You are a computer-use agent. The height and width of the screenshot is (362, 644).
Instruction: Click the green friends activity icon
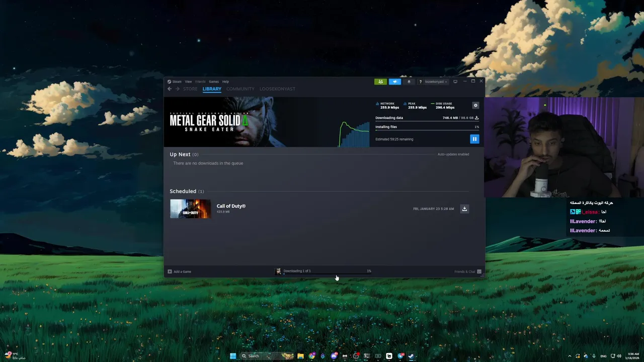(x=380, y=81)
